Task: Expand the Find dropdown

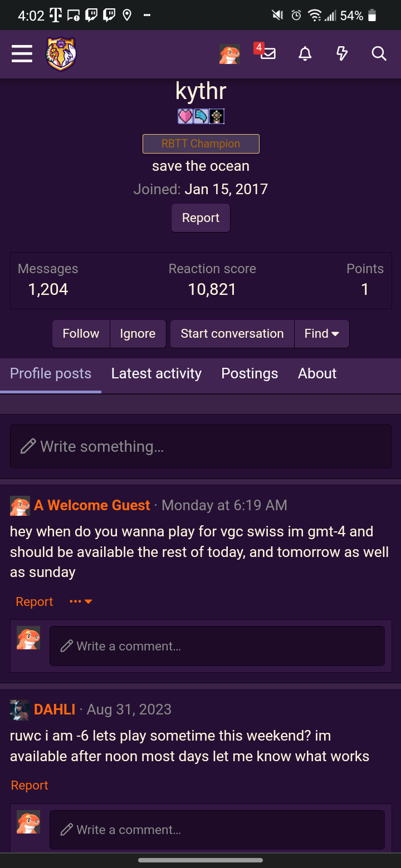Action: (321, 334)
